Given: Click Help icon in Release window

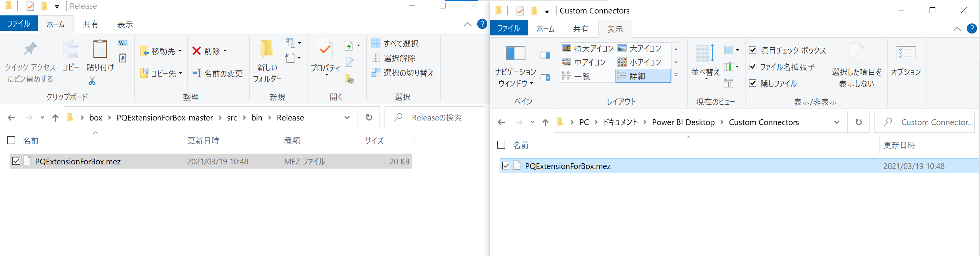Looking at the screenshot, I should 482,24.
